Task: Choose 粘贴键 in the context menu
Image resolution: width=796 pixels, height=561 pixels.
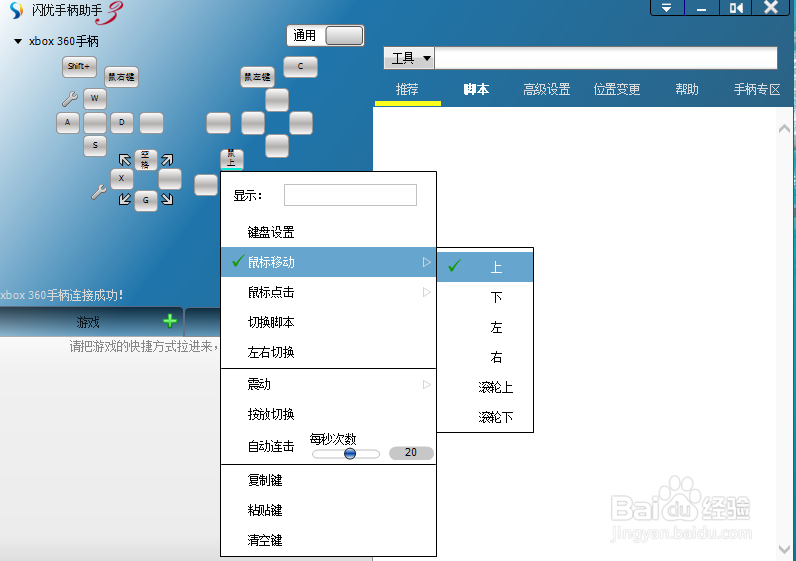Action: click(328, 510)
